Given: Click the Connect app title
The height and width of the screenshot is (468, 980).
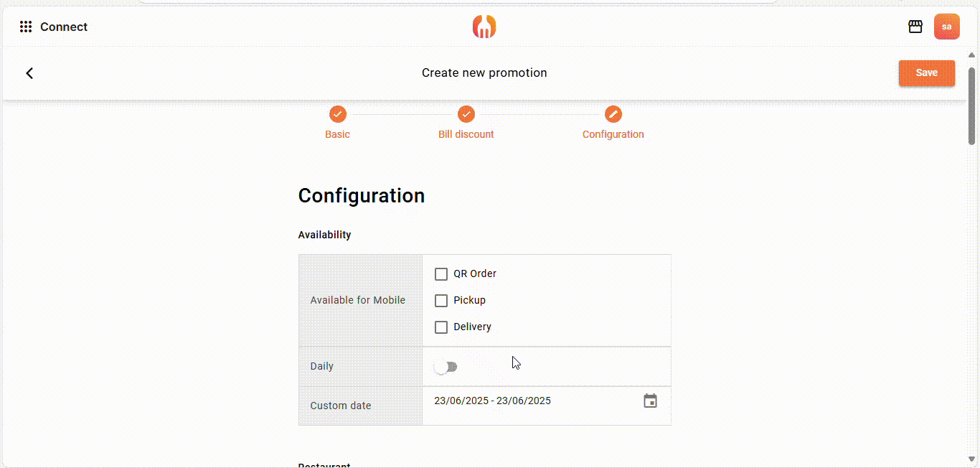Looking at the screenshot, I should [64, 27].
